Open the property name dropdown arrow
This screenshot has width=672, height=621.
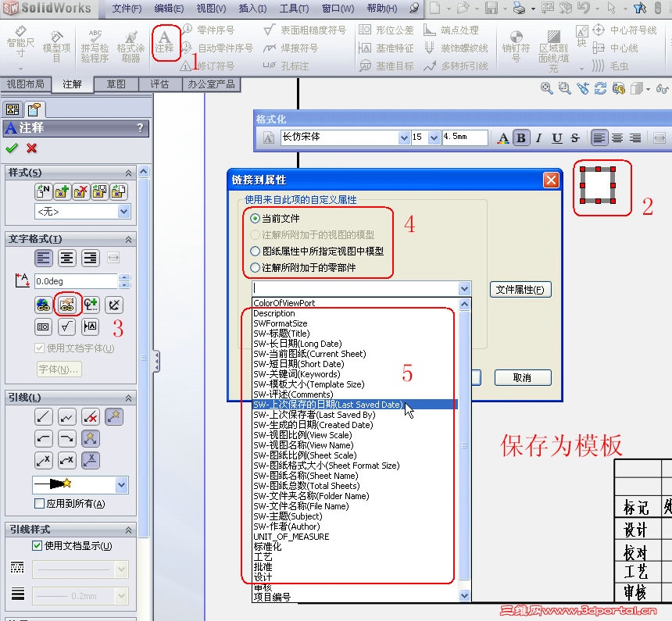pyautogui.click(x=464, y=289)
